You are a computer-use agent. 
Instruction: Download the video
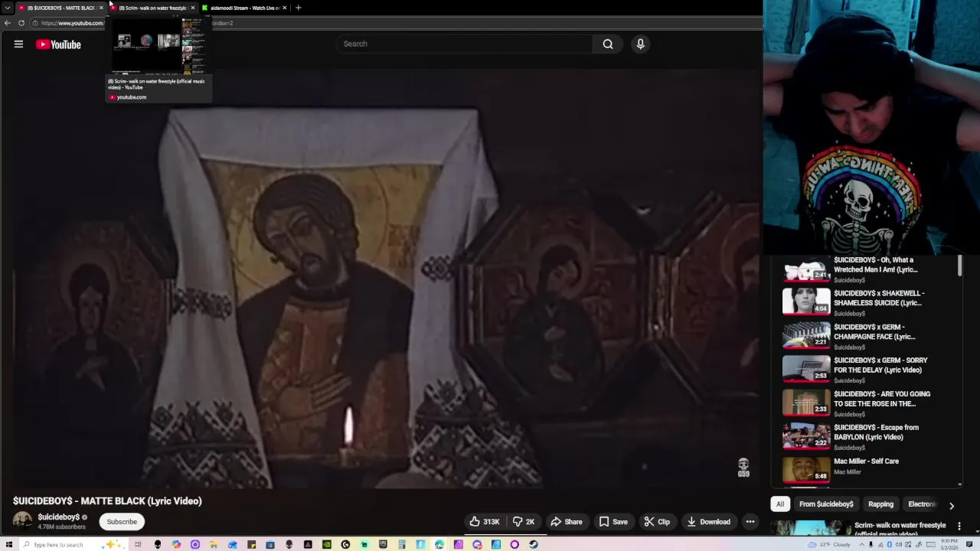tap(708, 522)
